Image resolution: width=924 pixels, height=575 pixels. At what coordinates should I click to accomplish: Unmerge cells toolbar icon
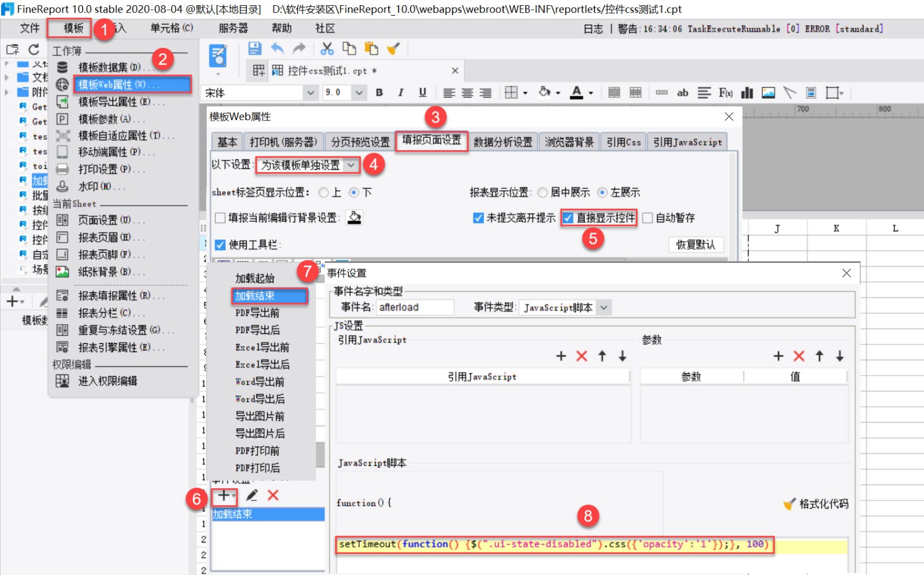coord(635,92)
